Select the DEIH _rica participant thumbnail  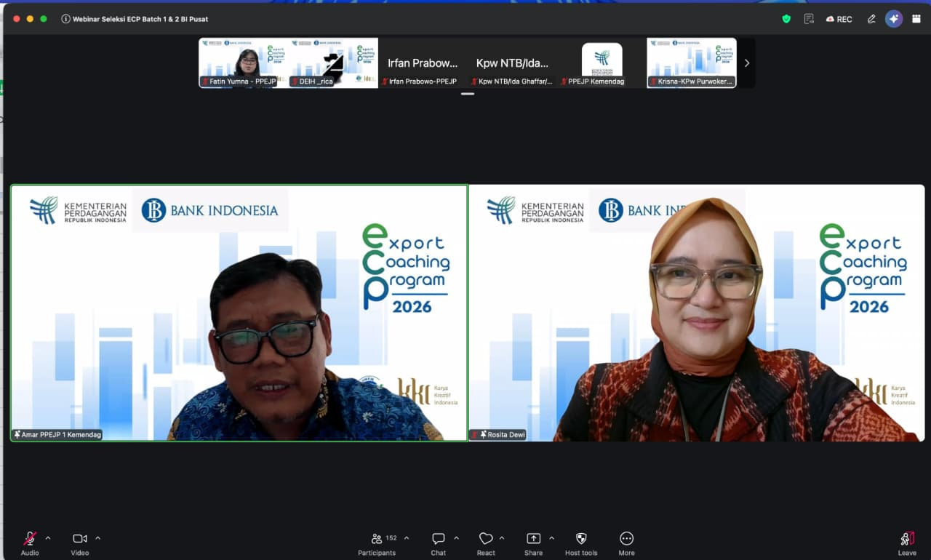(333, 63)
